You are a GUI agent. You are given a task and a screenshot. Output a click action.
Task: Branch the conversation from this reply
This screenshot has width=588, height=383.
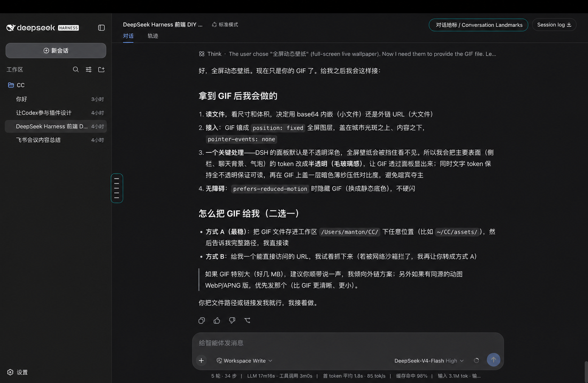tap(247, 321)
